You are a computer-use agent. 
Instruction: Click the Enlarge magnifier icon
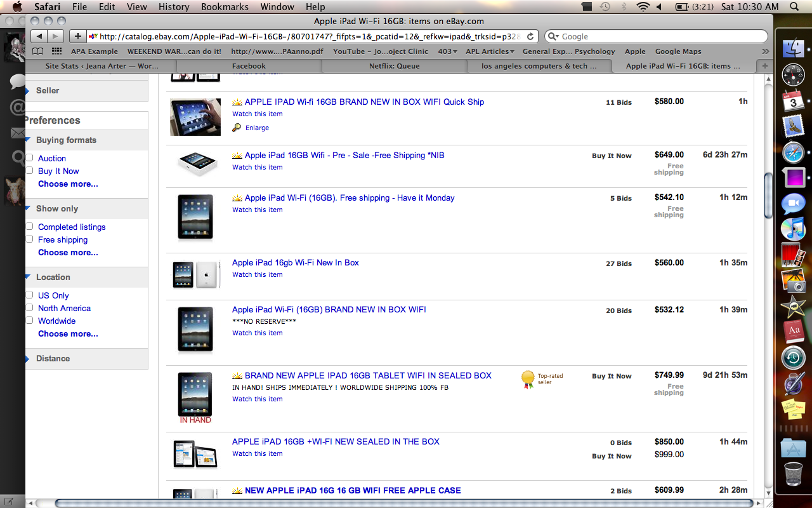(x=237, y=128)
